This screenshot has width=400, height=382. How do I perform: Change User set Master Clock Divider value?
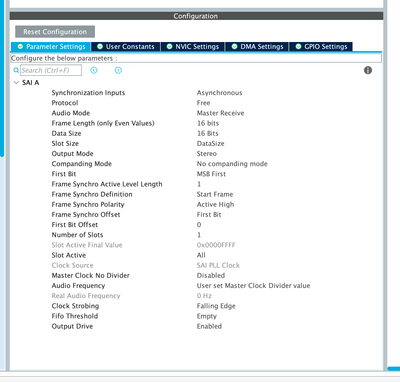[253, 286]
